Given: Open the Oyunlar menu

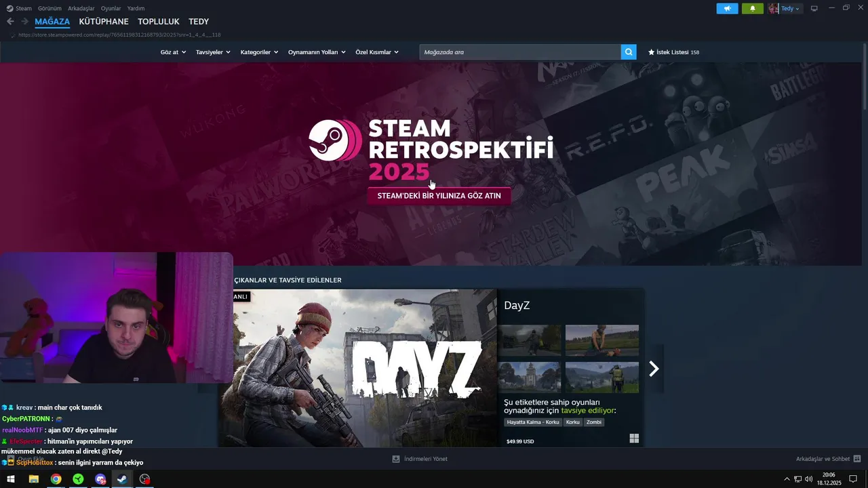Looking at the screenshot, I should [x=111, y=9].
